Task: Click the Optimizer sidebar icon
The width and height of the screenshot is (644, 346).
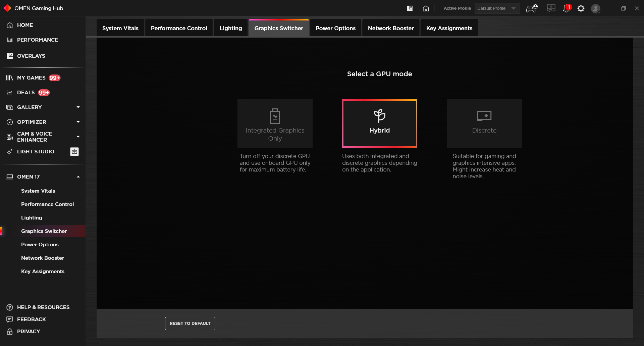Action: coord(10,122)
